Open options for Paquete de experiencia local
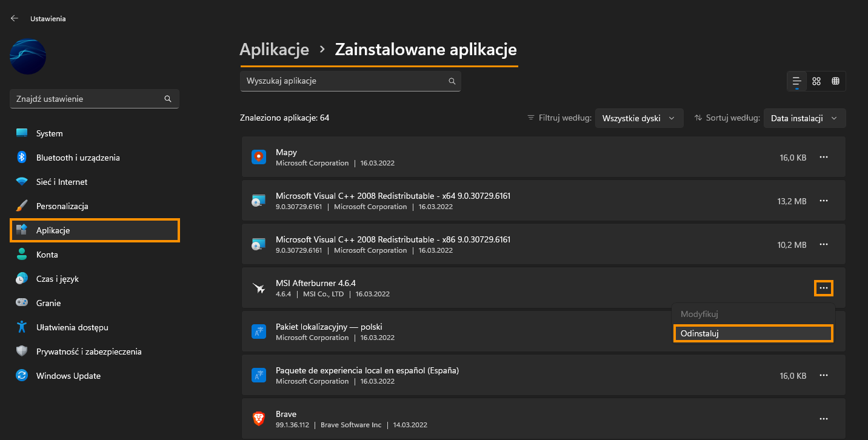The image size is (868, 440). point(824,375)
